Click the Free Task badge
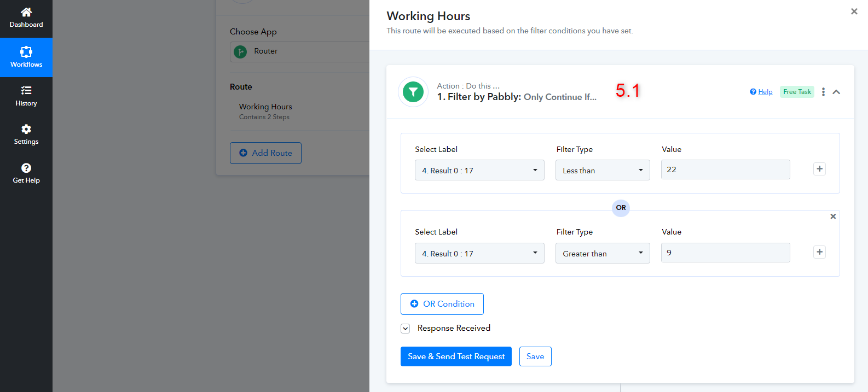This screenshot has width=868, height=392. coord(797,92)
